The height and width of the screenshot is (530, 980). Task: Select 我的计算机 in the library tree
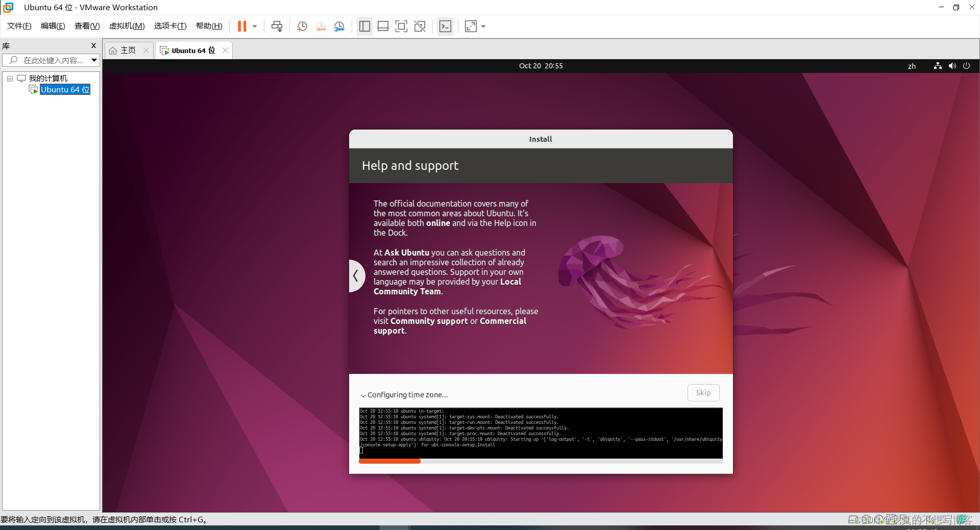coord(48,79)
